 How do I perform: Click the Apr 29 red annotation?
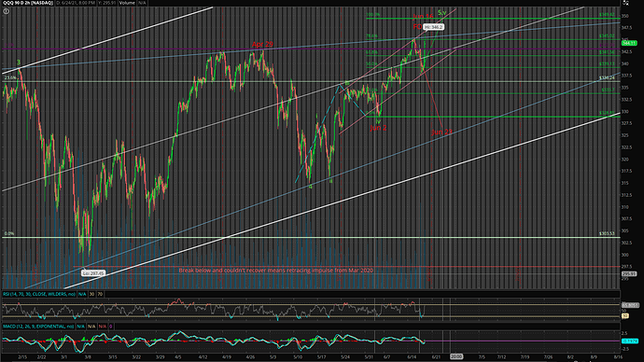[x=262, y=45]
